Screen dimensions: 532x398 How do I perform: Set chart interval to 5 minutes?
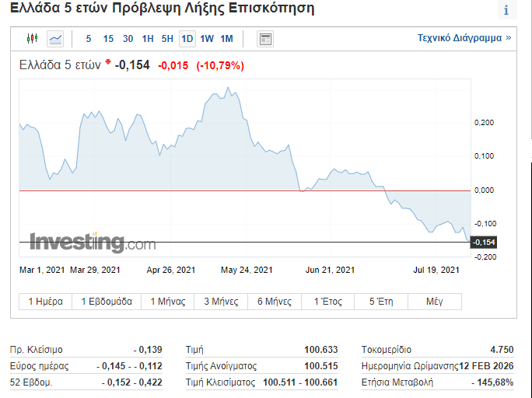point(89,38)
